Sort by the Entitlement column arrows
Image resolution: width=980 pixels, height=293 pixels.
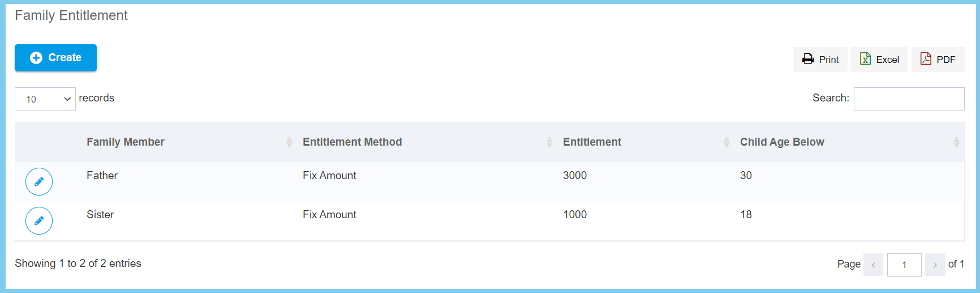pos(727,142)
